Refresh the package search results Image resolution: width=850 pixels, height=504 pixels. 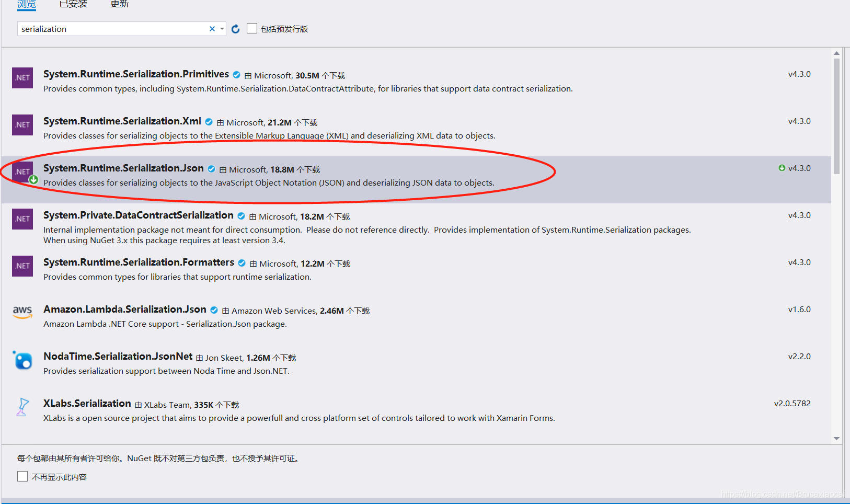[236, 29]
